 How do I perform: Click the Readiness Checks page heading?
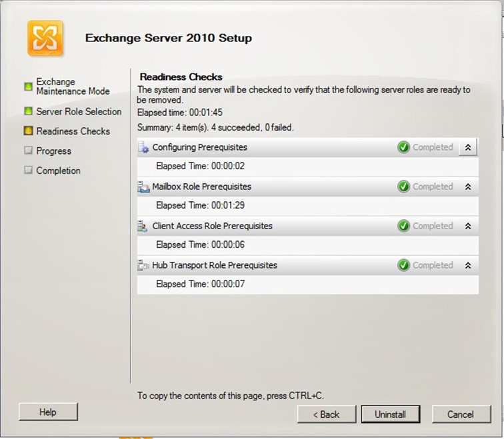(181, 77)
